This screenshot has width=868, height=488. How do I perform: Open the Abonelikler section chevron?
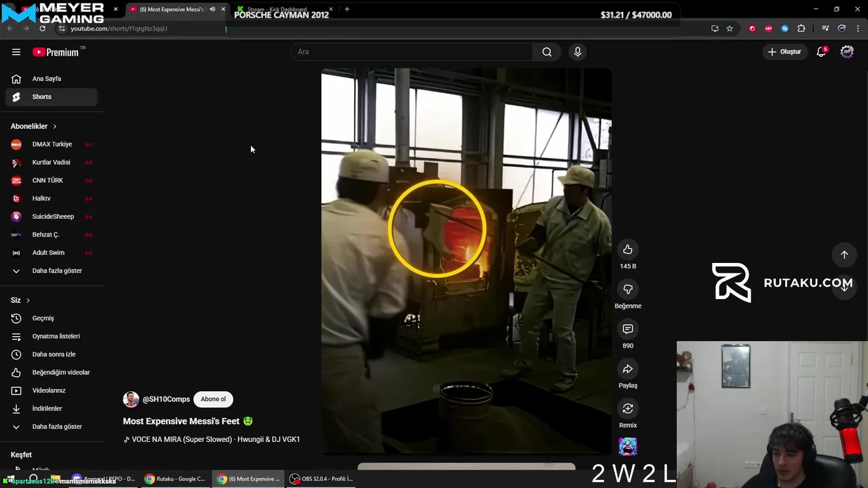click(x=54, y=126)
